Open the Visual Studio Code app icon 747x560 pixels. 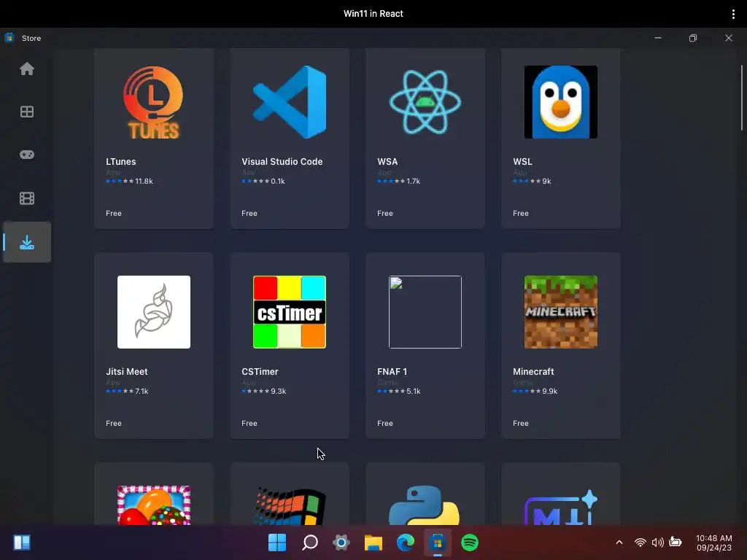[x=289, y=102]
